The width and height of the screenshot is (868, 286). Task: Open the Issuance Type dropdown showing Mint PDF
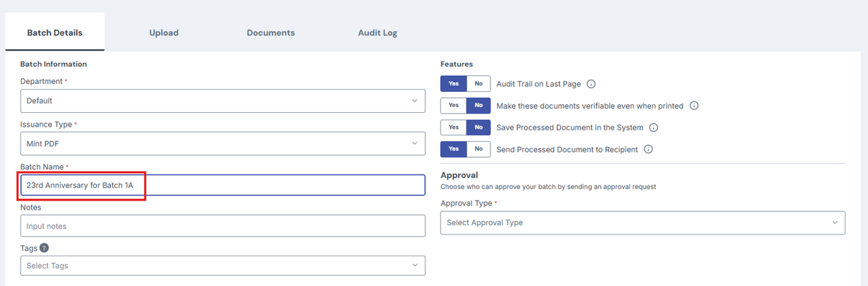tap(223, 143)
